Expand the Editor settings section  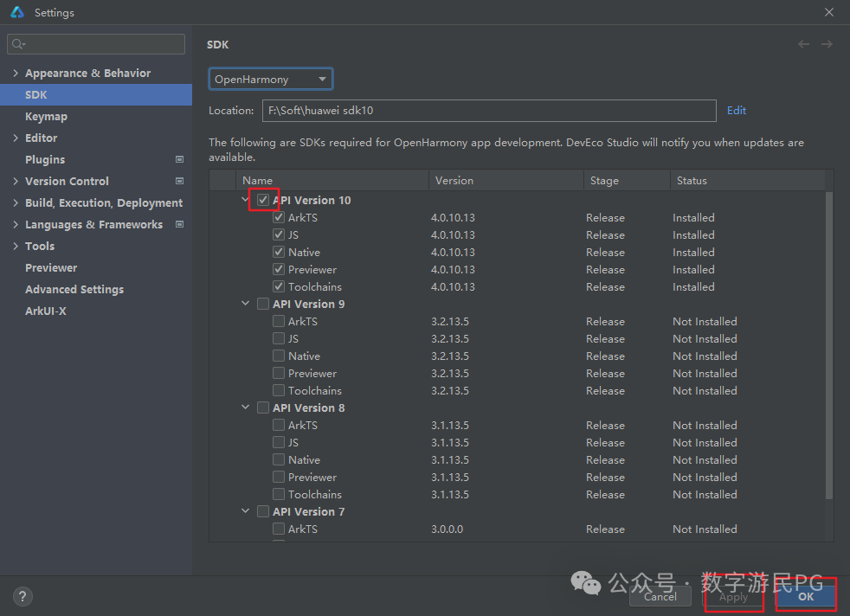coord(16,138)
